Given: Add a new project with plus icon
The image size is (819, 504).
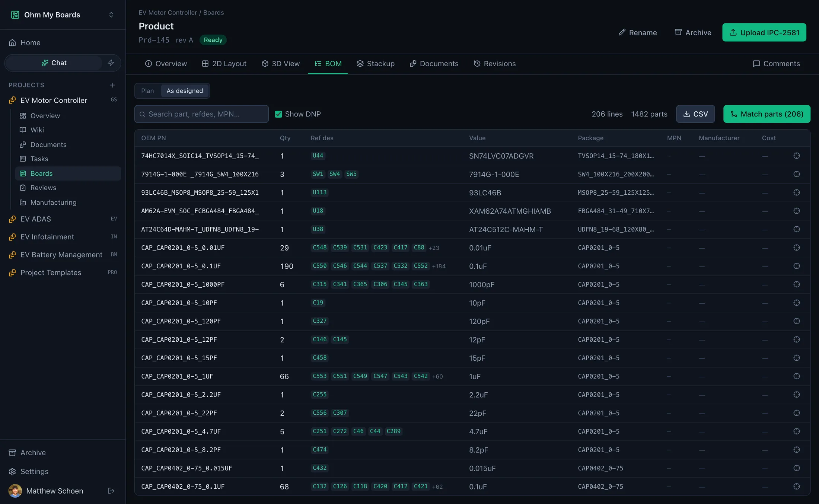Looking at the screenshot, I should tap(112, 85).
